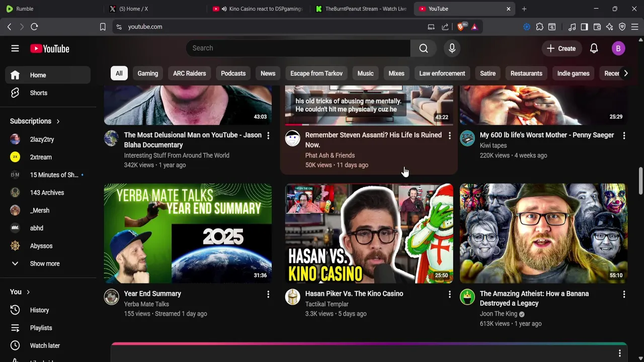Open the Phat Ash & Friends channel link
Viewport: 644px width, 362px height.
tap(330, 155)
